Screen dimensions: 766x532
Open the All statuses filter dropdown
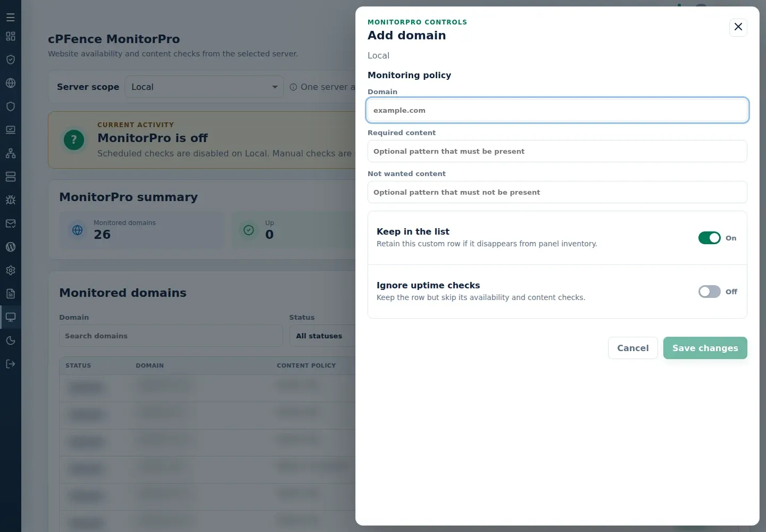(322, 336)
